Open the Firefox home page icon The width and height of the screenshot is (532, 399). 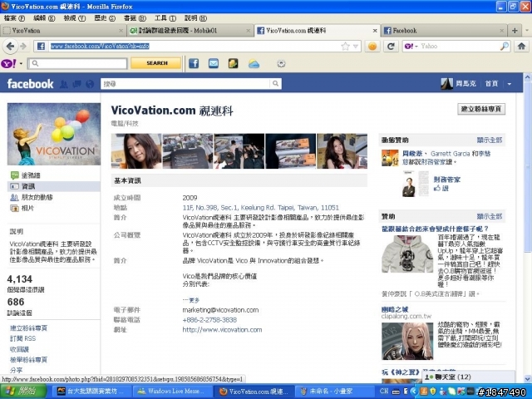click(x=521, y=47)
